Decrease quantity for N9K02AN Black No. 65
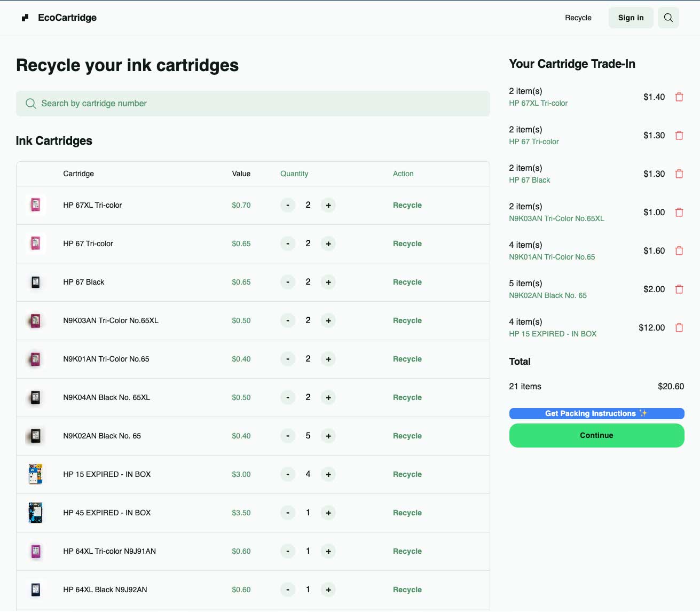Screen dimensions: 700x612 pos(288,436)
